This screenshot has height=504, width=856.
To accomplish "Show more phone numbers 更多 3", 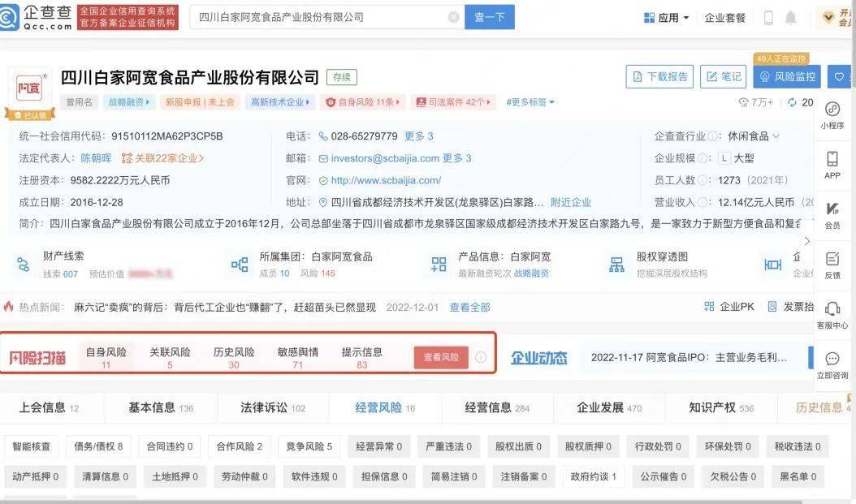I will tap(419, 136).
